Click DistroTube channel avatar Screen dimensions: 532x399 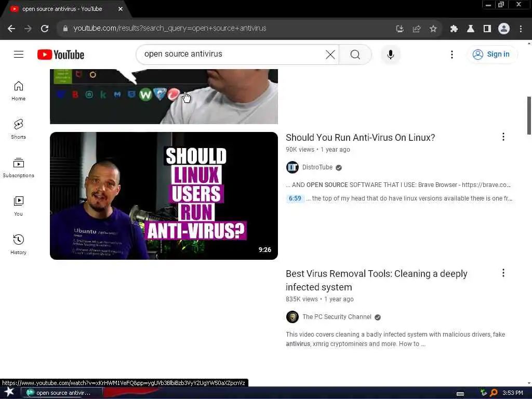[292, 167]
